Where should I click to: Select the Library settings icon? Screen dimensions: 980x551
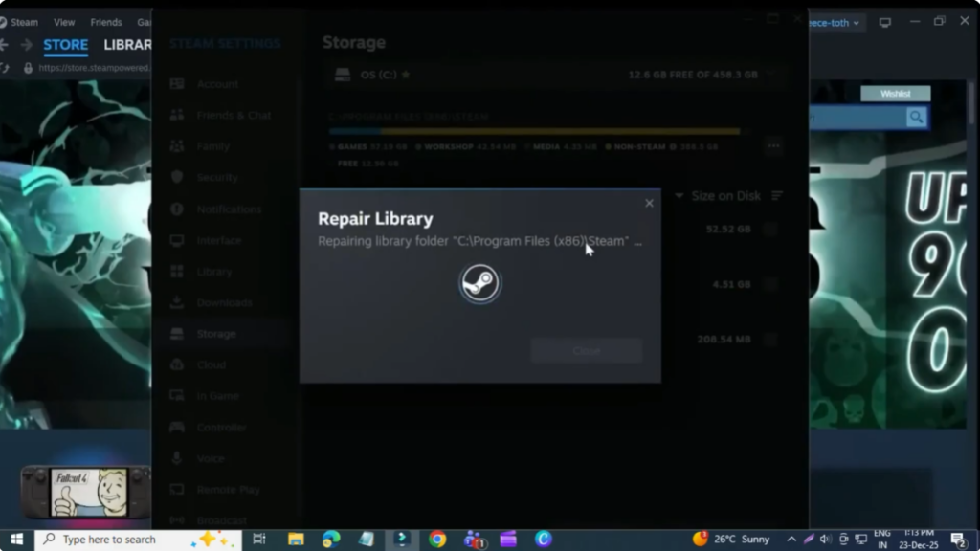click(204, 271)
